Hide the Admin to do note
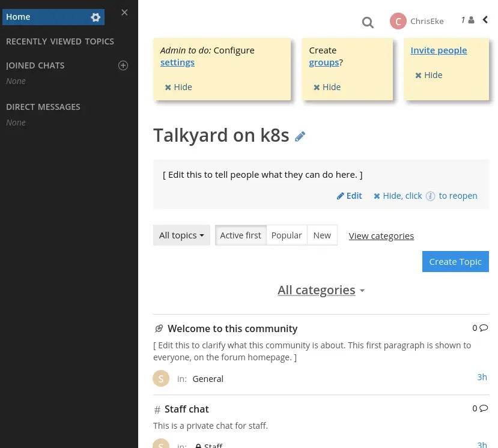 pos(178,86)
